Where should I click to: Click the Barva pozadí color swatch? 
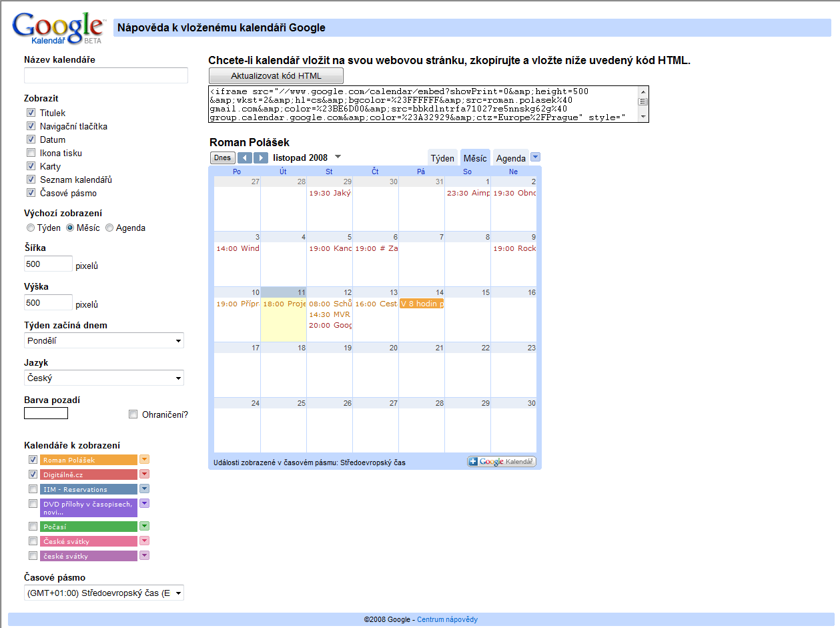click(46, 414)
